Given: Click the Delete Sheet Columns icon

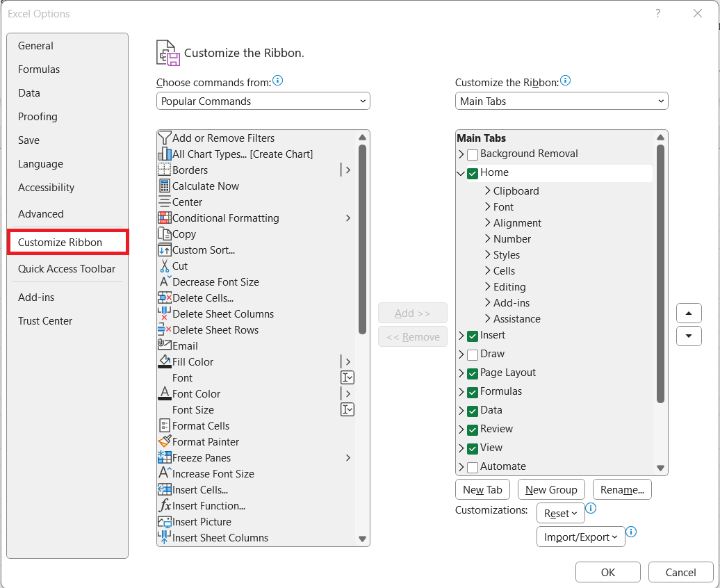Looking at the screenshot, I should pos(165,313).
